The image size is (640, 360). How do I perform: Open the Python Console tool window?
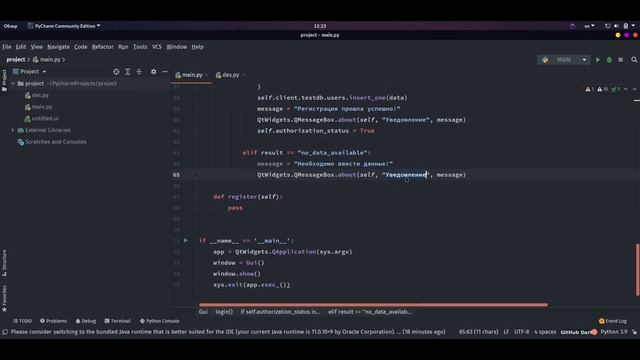point(160,321)
